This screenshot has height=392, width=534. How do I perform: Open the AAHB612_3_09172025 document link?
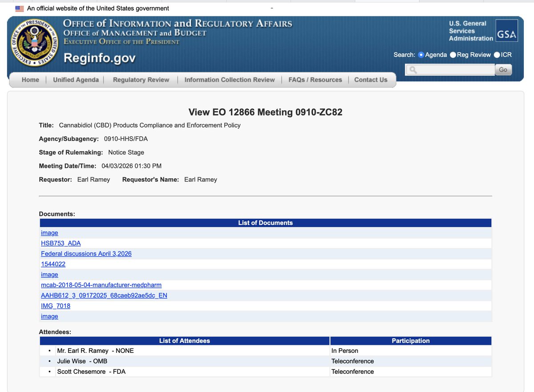pos(104,296)
